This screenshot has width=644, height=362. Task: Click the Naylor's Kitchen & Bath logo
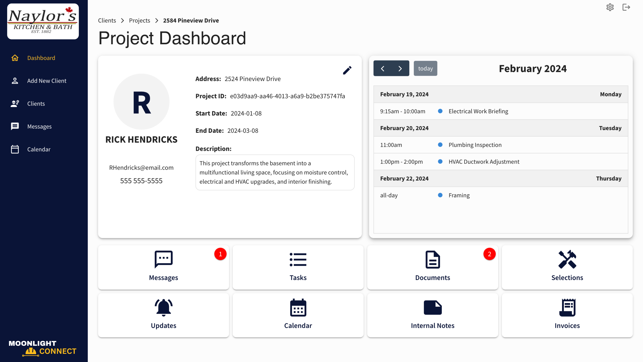coord(43,21)
